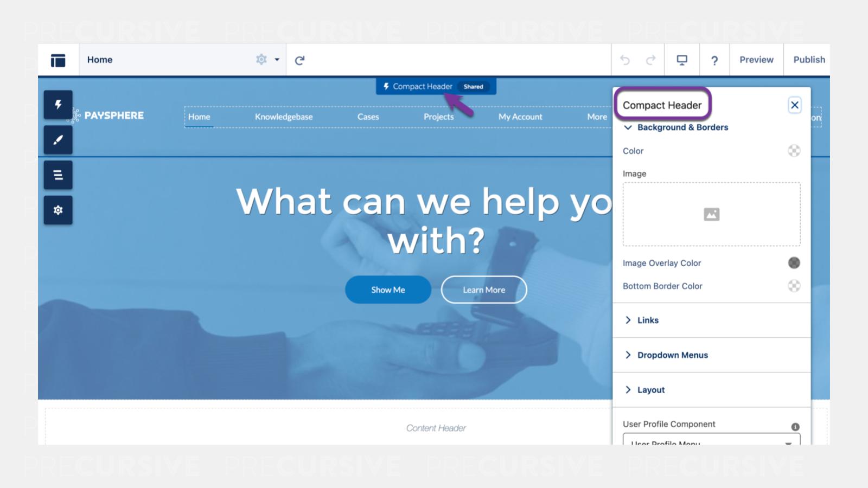Switch view mode with desktop monitor icon

tap(682, 60)
